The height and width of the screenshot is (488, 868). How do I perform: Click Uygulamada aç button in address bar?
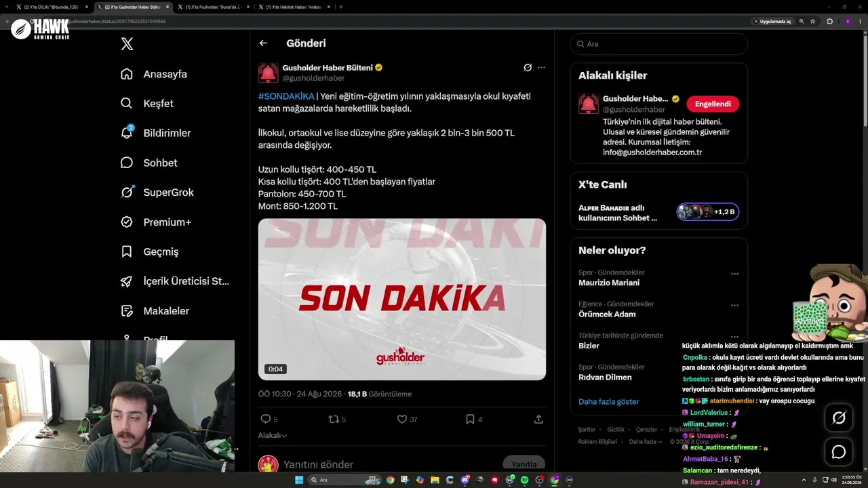(x=772, y=22)
